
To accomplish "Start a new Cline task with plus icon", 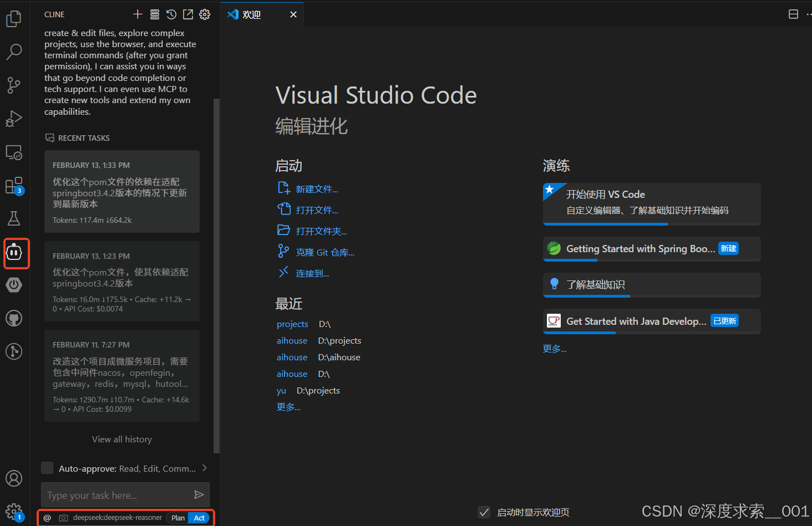I will click(138, 14).
